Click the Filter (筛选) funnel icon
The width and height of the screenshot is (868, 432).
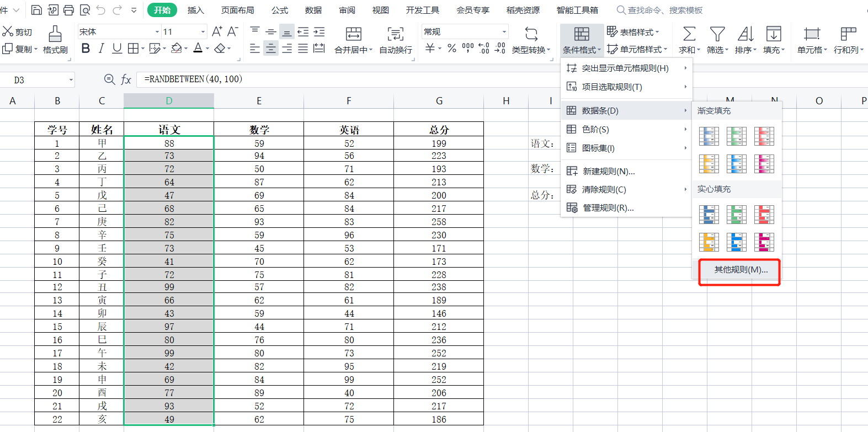pos(717,34)
